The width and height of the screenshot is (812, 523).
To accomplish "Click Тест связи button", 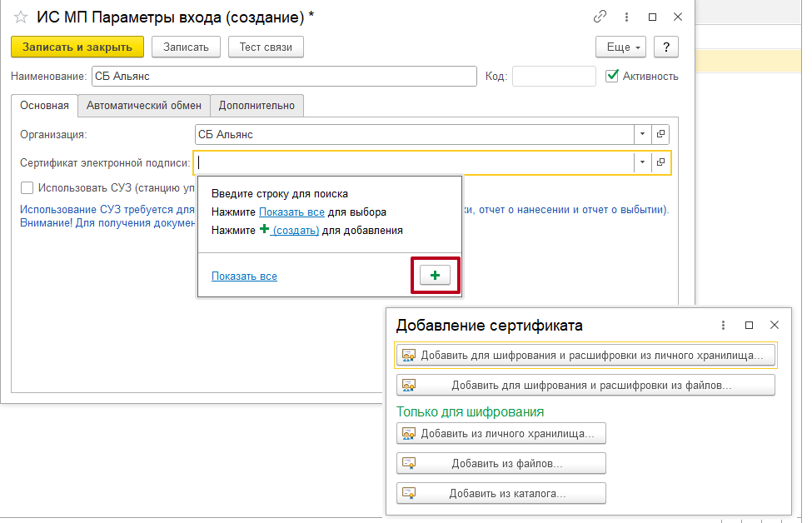I will [x=266, y=47].
